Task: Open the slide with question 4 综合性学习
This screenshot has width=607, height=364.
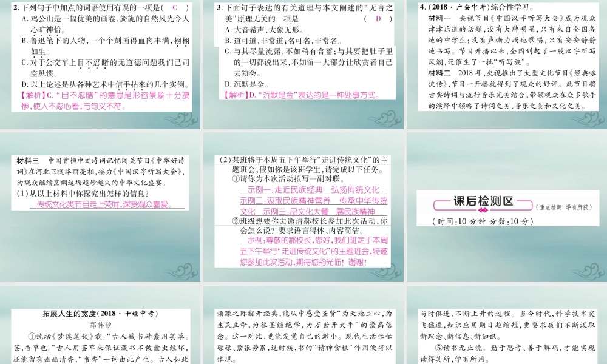Action: coord(507,64)
